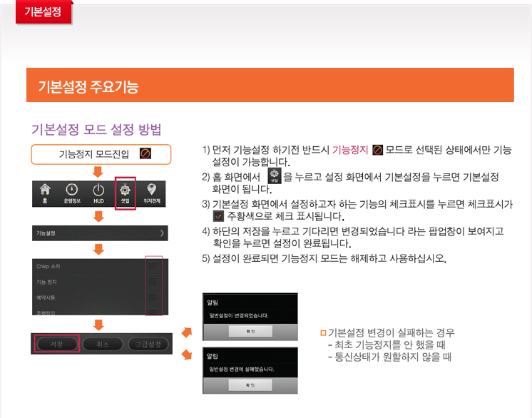The height and width of the screenshot is (418, 532).
Task: Click the 일반설정 변경에 실패했습니다 message
Action: point(242,369)
